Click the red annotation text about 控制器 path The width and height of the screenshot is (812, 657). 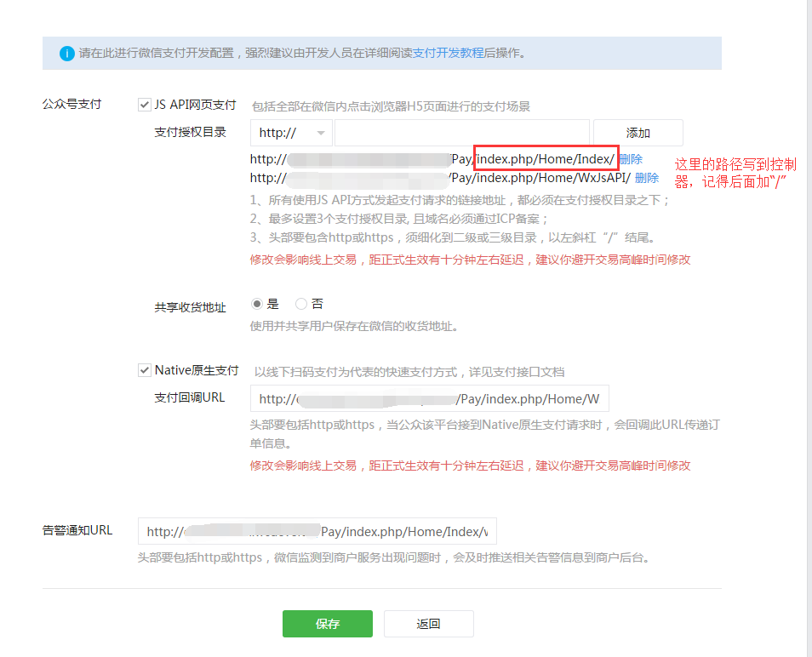click(735, 172)
